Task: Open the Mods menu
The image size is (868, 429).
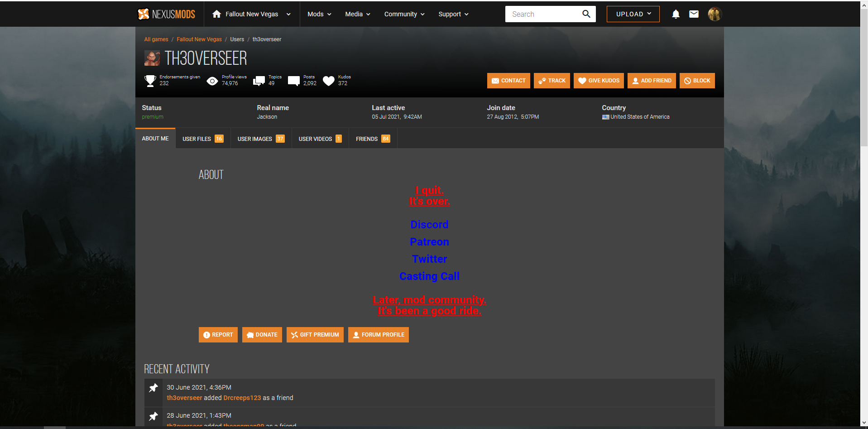Action: coord(319,14)
